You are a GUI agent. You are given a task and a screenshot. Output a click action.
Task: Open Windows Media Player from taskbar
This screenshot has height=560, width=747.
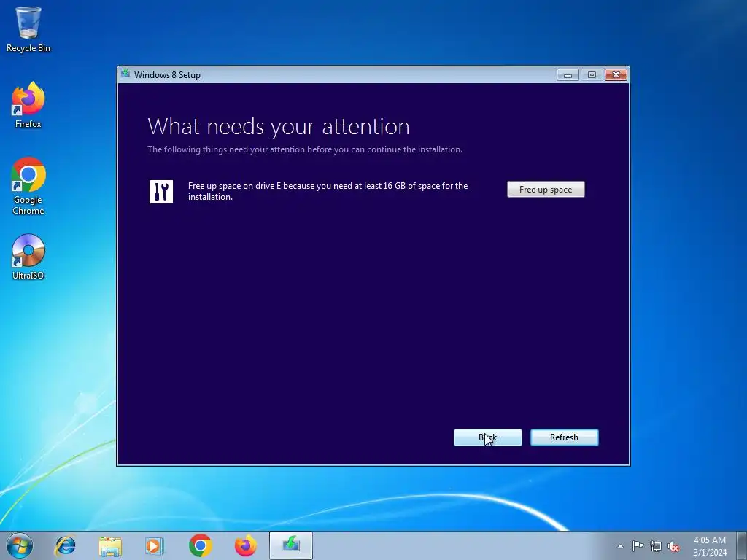(155, 545)
